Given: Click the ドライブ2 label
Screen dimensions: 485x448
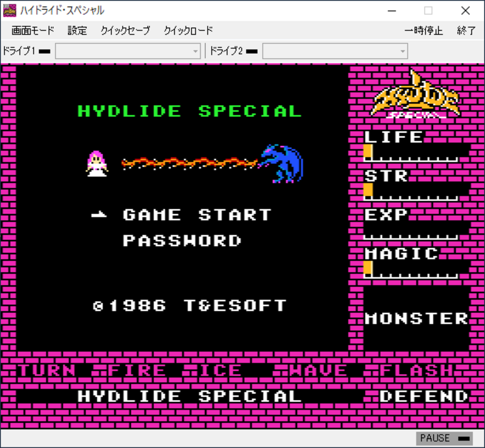Looking at the screenshot, I should (x=226, y=51).
